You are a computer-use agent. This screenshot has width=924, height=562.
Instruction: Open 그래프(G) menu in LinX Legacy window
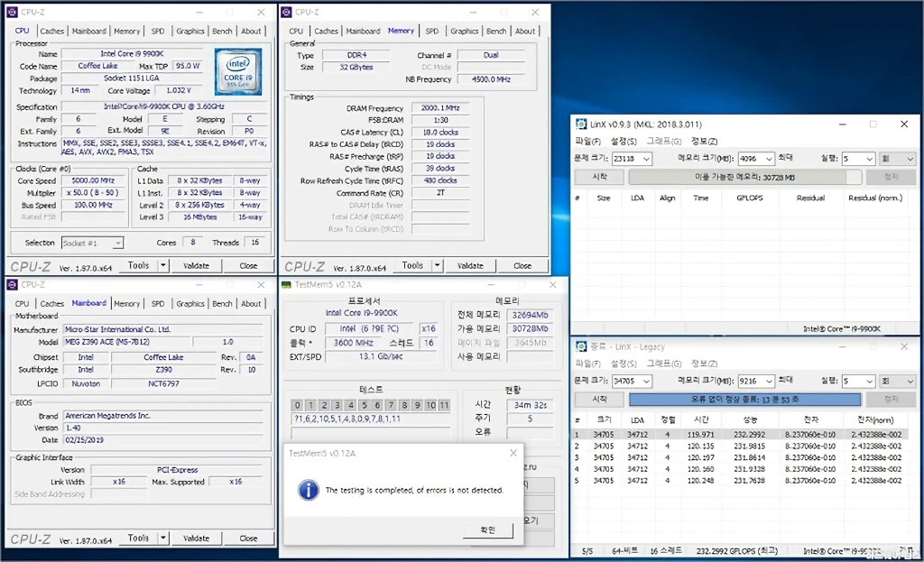point(663,364)
